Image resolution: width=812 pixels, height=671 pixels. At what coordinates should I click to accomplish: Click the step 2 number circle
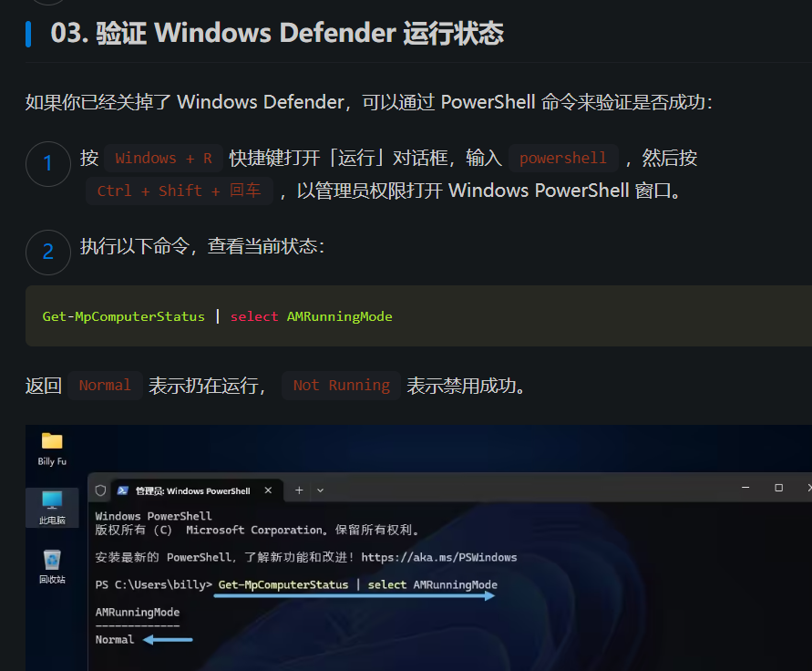pyautogui.click(x=48, y=253)
